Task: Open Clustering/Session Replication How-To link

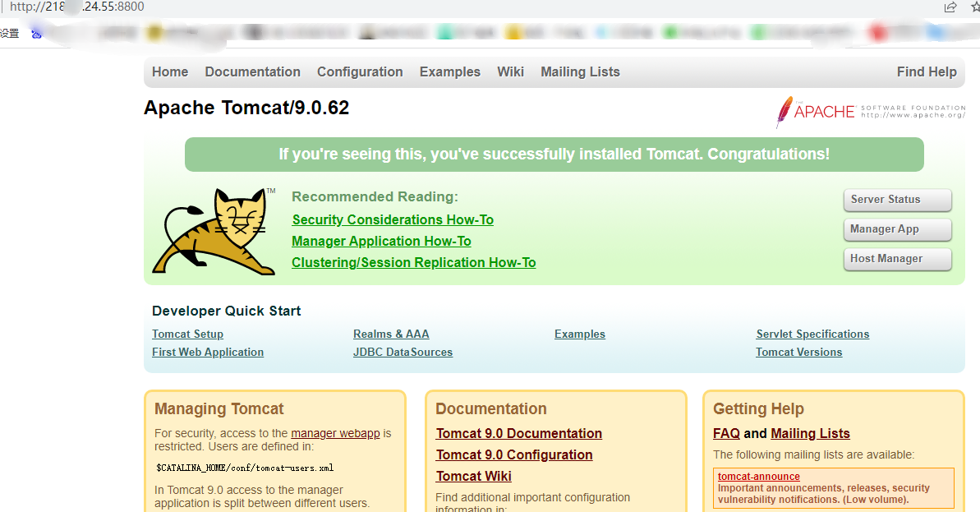Action: click(414, 262)
